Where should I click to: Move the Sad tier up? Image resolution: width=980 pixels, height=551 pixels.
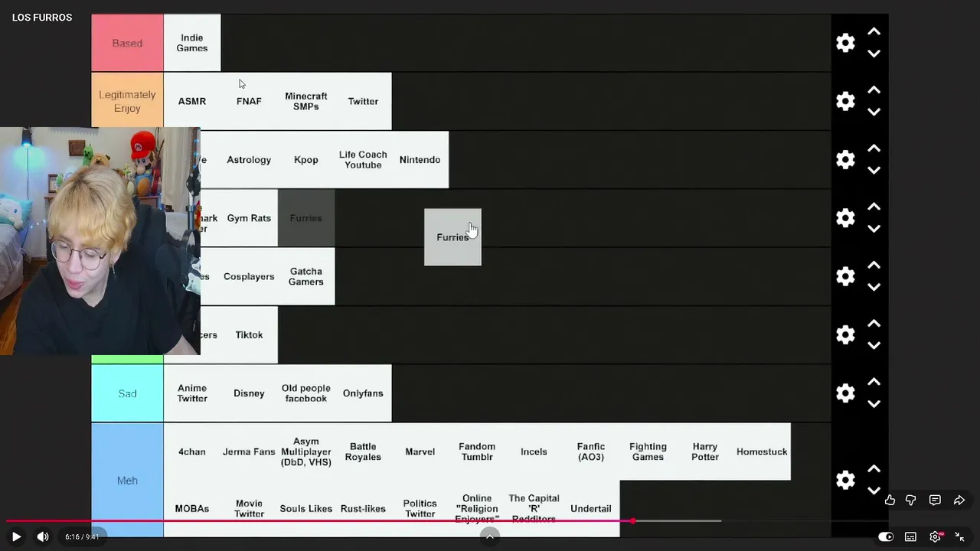point(874,382)
